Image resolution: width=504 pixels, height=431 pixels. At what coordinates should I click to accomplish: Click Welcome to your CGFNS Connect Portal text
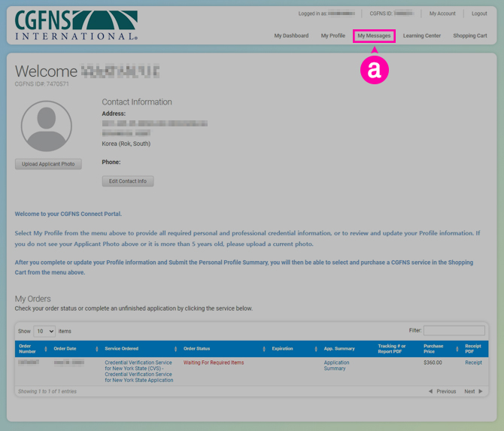point(68,214)
